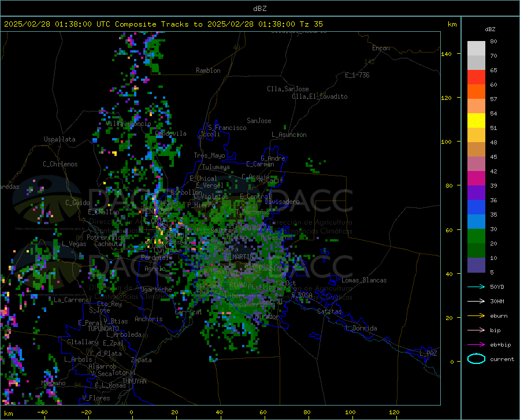Select the light blue dBZ legend swatch
The image size is (520, 420).
476,222
